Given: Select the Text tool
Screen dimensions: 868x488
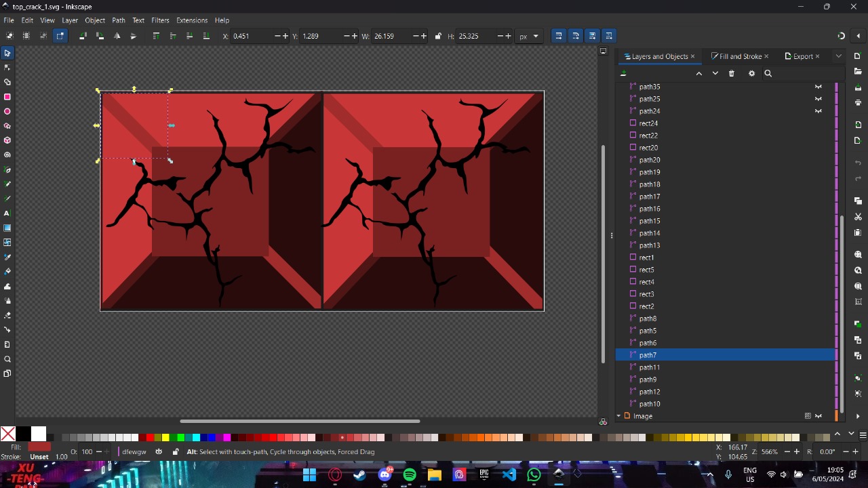Looking at the screenshot, I should tap(7, 213).
